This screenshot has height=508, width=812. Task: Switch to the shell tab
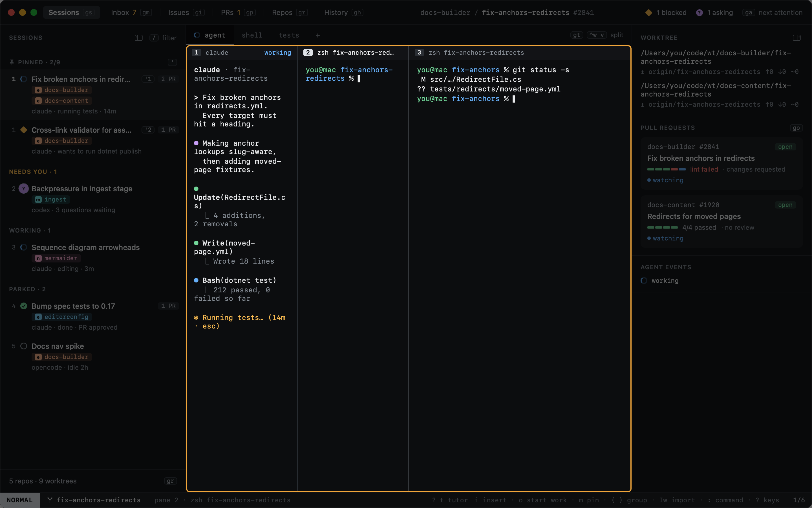tap(252, 35)
